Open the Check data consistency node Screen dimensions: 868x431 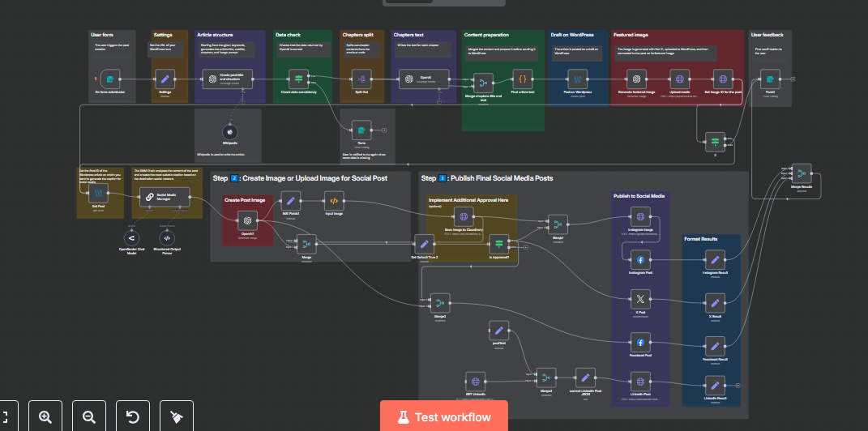point(298,79)
